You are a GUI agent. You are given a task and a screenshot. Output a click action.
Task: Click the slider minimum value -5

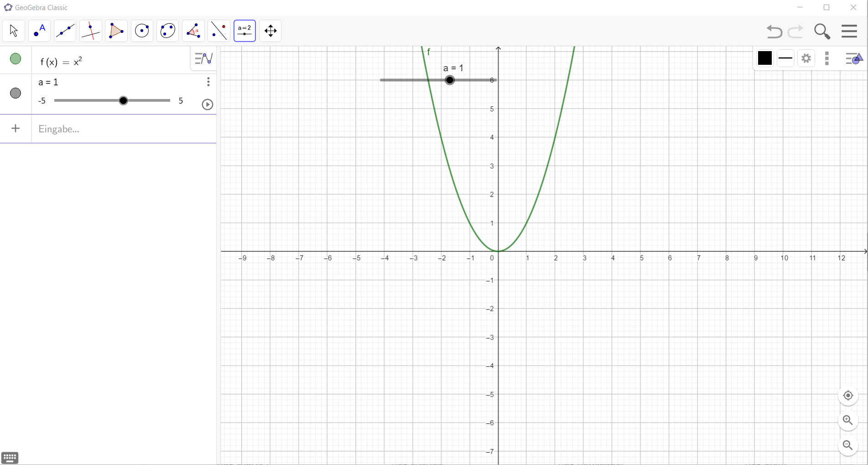click(x=42, y=101)
